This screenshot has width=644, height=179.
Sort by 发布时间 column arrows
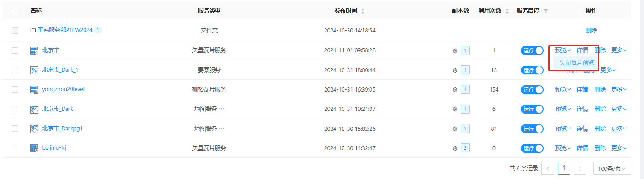(363, 11)
